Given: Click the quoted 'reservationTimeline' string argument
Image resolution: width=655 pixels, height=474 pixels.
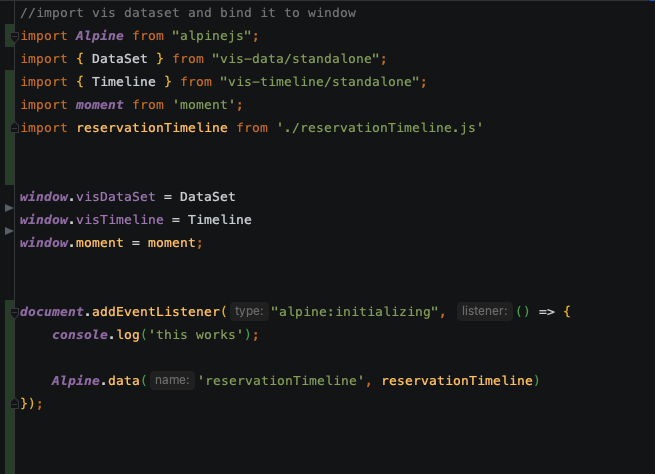Looking at the screenshot, I should pyautogui.click(x=281, y=380).
